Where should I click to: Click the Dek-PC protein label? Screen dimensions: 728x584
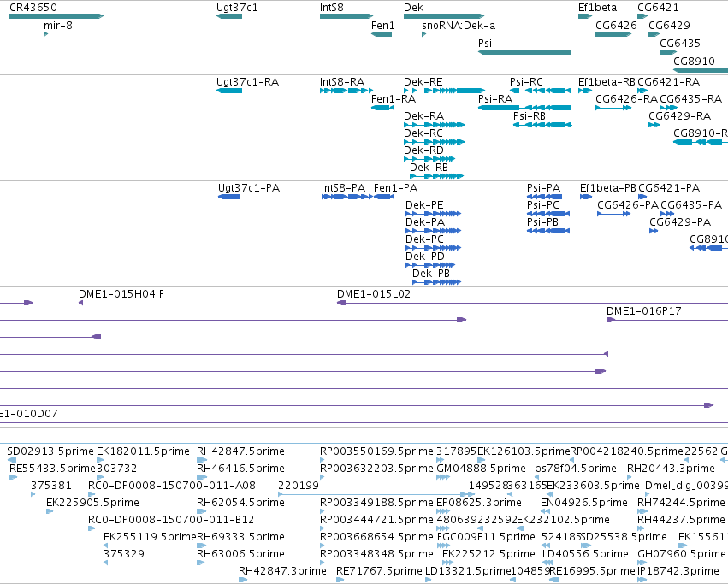pos(425,239)
